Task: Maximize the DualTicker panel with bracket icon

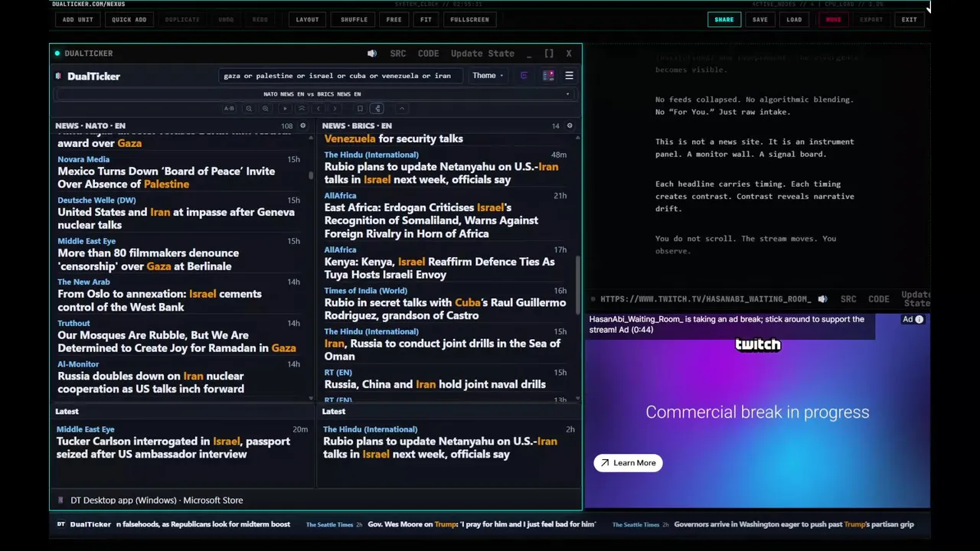Action: [549, 54]
